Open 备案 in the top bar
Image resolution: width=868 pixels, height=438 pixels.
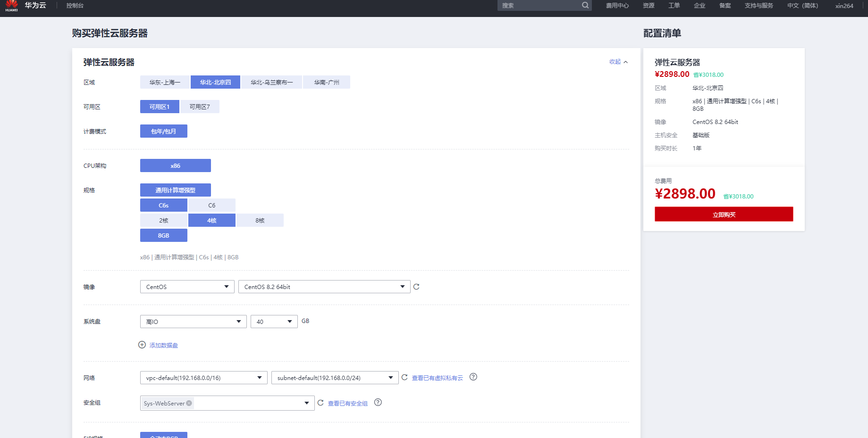coord(725,6)
